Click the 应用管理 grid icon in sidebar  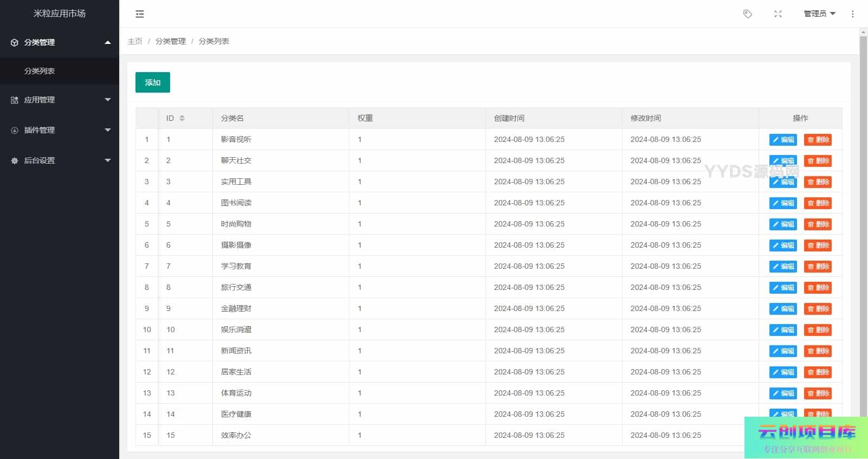tap(15, 100)
